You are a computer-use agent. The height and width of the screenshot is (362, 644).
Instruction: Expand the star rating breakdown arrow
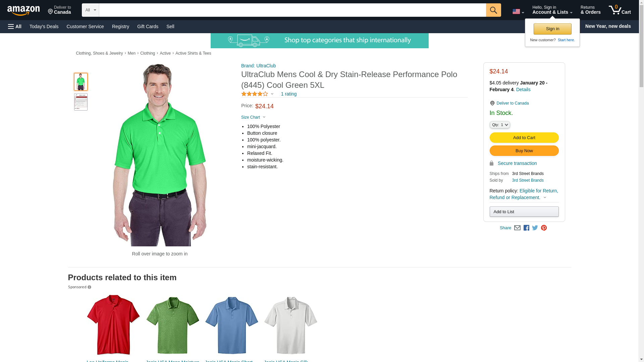pos(272,94)
